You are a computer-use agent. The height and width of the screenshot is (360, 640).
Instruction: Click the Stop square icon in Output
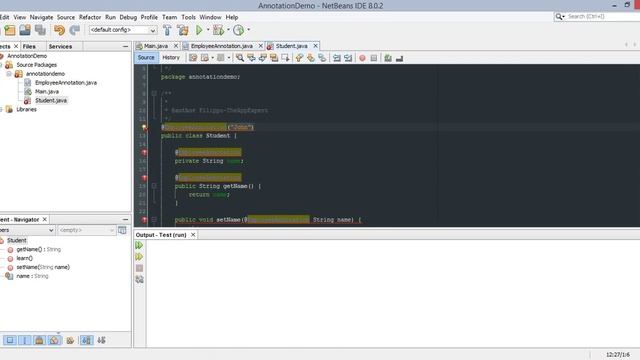point(139,268)
